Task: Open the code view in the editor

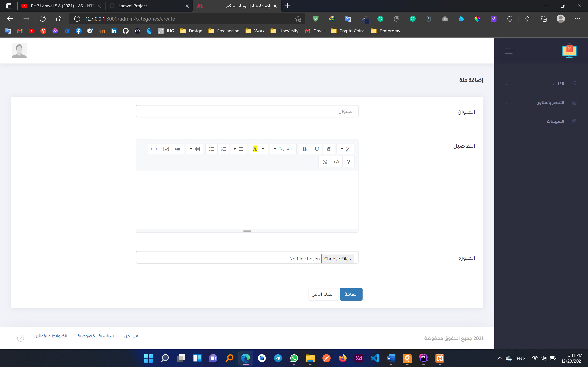Action: 337,161
